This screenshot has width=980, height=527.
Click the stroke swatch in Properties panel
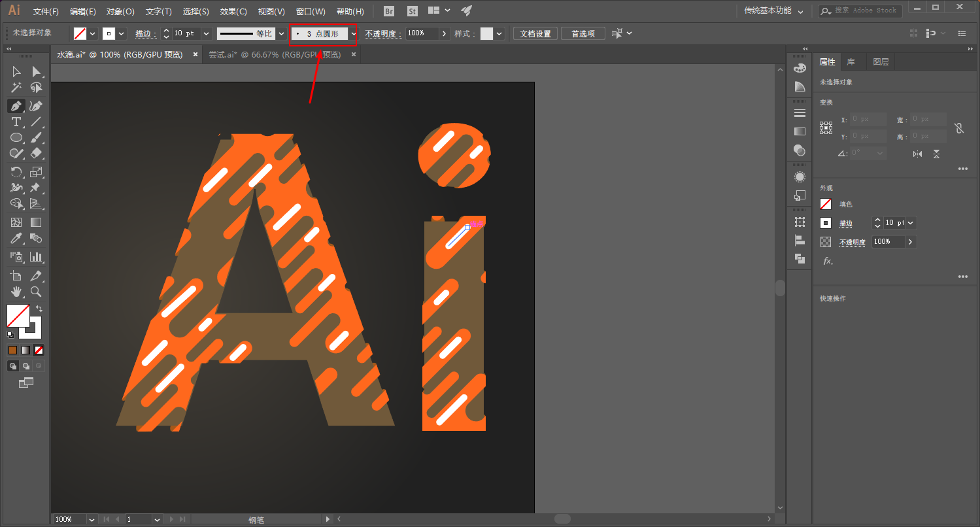[x=826, y=223]
